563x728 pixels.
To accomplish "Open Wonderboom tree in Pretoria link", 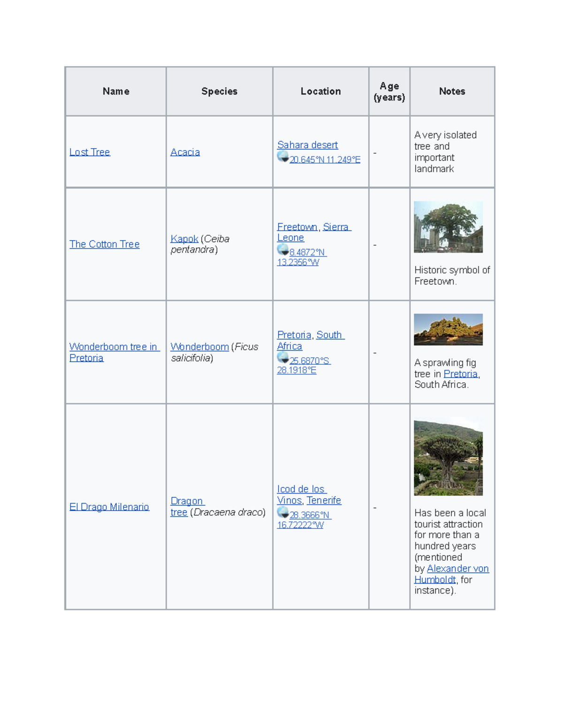I will click(114, 353).
